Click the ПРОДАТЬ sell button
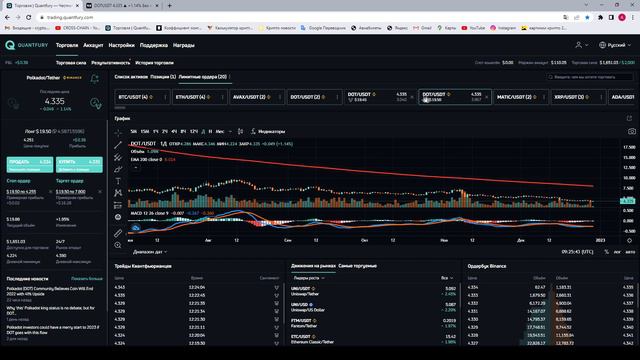The width and height of the screenshot is (640, 360). point(30,164)
